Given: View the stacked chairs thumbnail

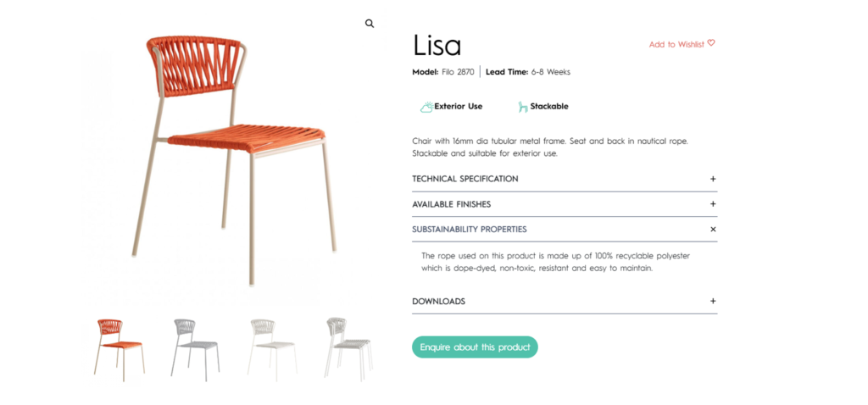Looking at the screenshot, I should pyautogui.click(x=348, y=347).
